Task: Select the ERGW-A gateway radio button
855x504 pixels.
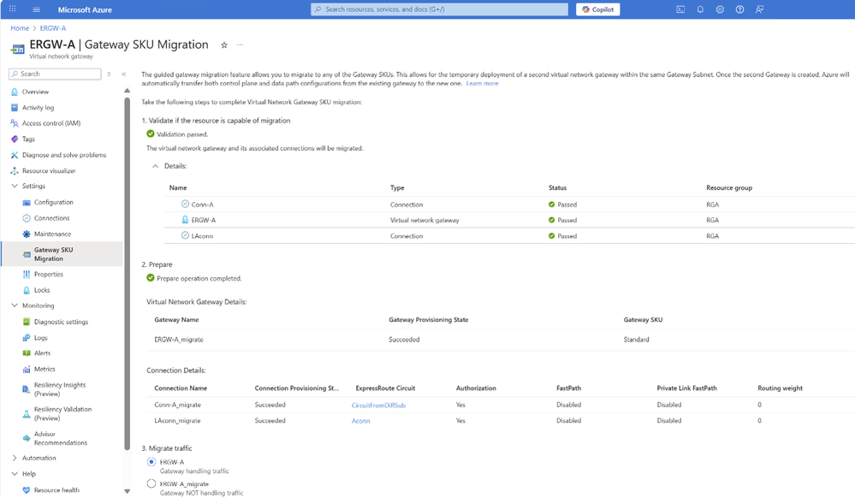Action: pyautogui.click(x=151, y=462)
